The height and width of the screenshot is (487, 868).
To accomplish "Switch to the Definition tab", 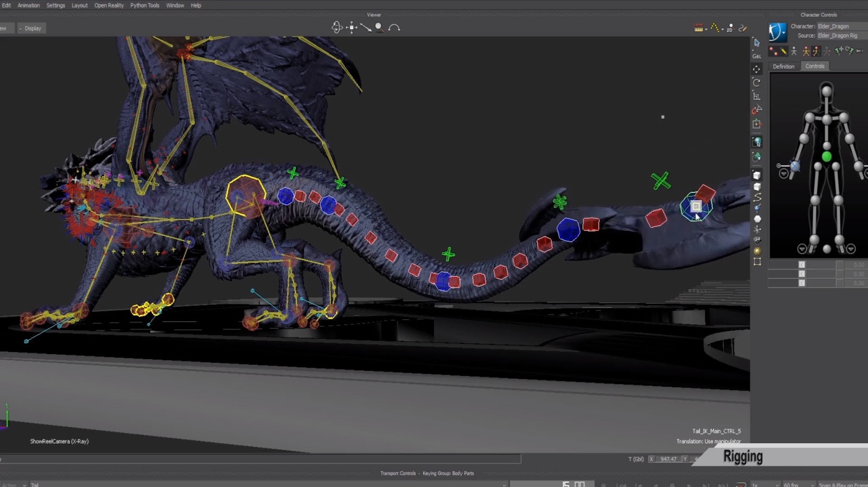I will pos(783,66).
